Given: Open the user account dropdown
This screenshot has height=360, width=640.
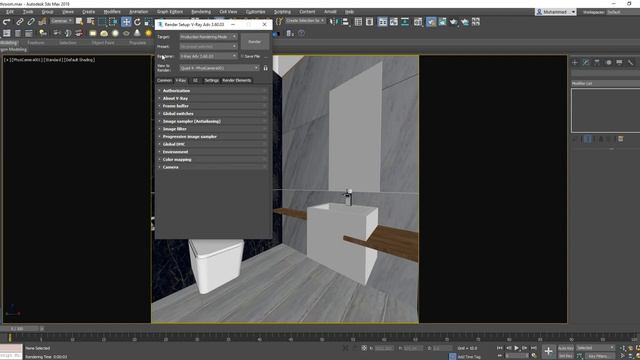Looking at the screenshot, I should click(x=556, y=12).
